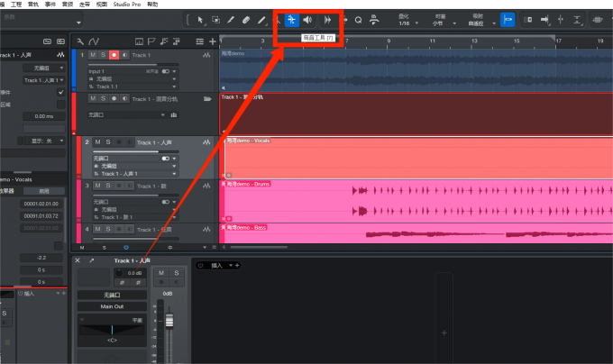The width and height of the screenshot is (613, 364).
Task: Select the Listen speaker tool
Action: point(308,20)
